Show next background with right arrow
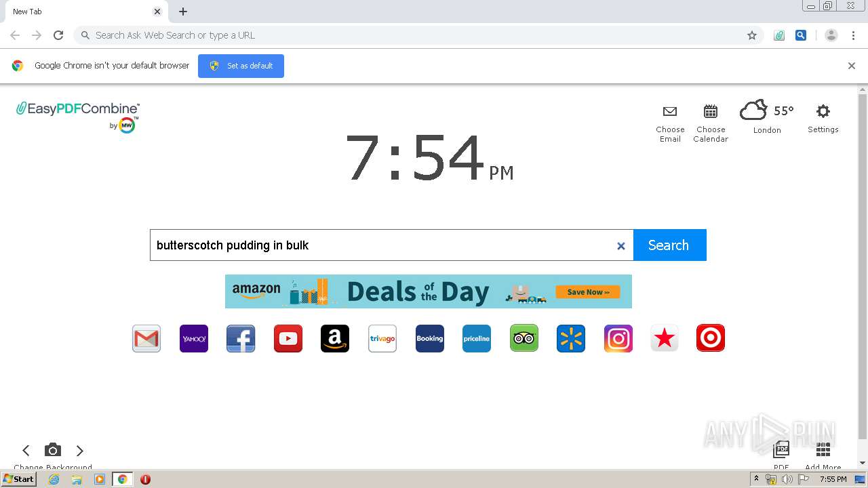Viewport: 868px width, 488px height. click(x=80, y=451)
